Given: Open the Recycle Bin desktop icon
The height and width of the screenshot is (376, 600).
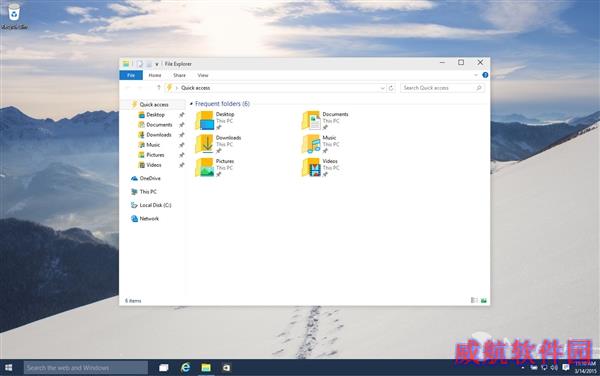Looking at the screenshot, I should [x=14, y=16].
